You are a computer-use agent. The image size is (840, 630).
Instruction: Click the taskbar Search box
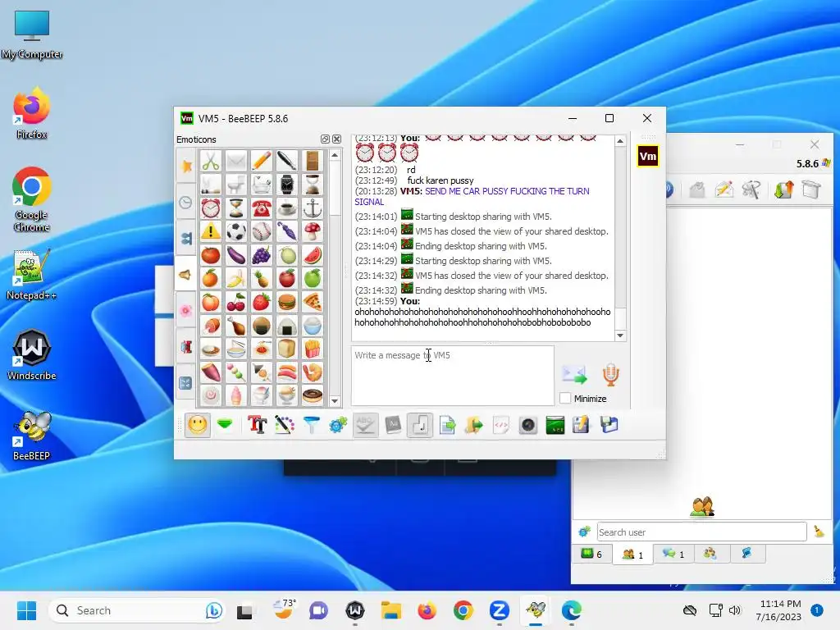coord(137,610)
